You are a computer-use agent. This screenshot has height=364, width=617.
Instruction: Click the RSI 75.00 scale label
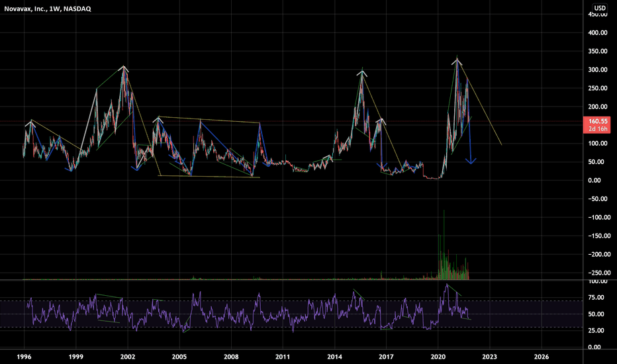pos(596,298)
